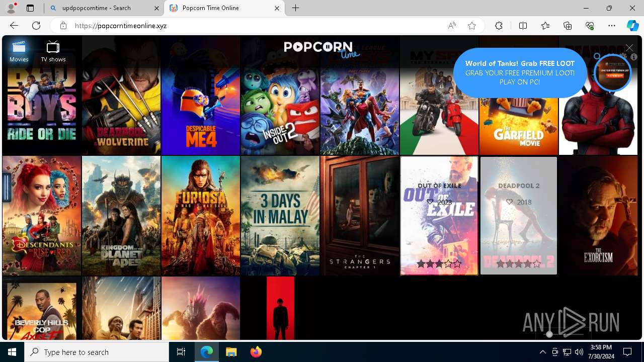Click the address bar URL field
Viewport: 644px width, 362px height.
[267, 26]
